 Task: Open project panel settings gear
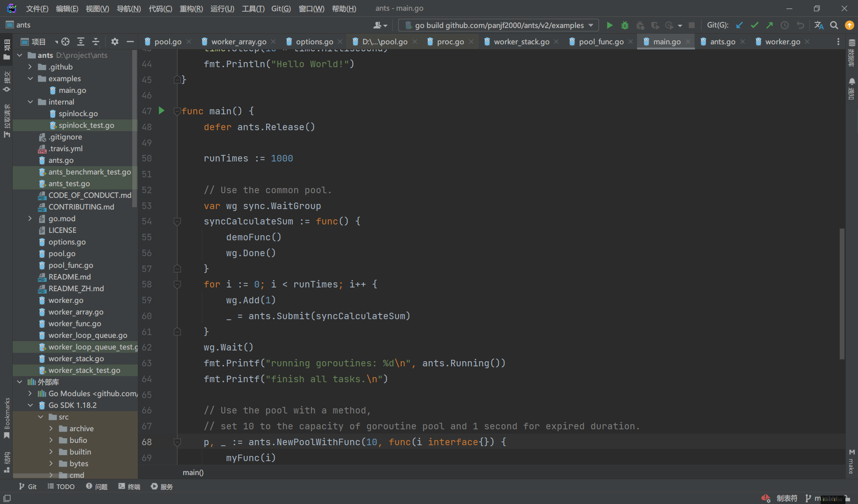coord(115,42)
